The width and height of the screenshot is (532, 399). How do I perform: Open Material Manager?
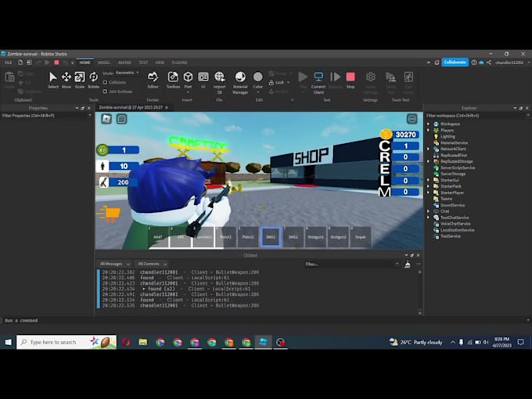click(x=240, y=82)
